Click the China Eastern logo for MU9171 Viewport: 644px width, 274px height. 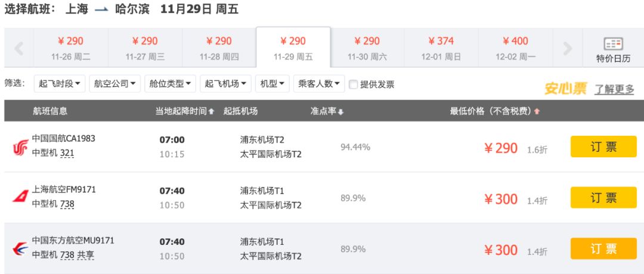20,248
